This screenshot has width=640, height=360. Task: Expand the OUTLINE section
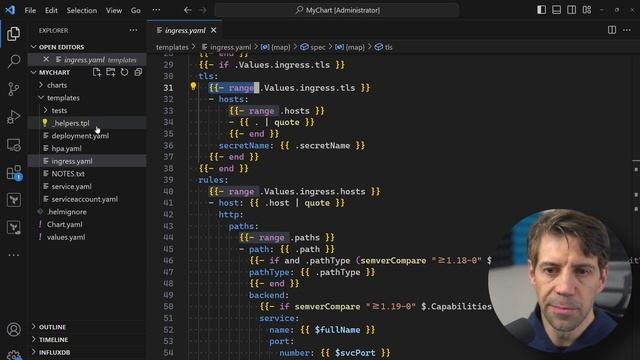[52, 327]
